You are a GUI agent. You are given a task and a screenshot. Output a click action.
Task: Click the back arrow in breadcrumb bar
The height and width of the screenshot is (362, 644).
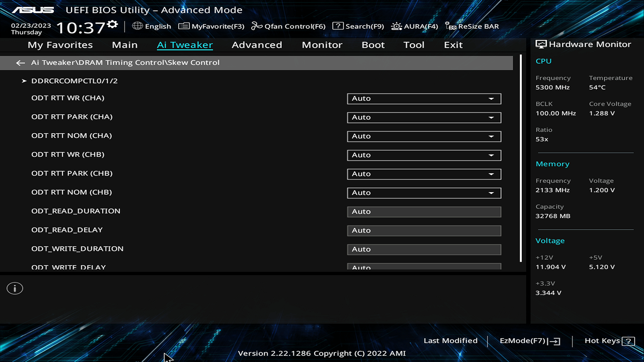pyautogui.click(x=20, y=63)
